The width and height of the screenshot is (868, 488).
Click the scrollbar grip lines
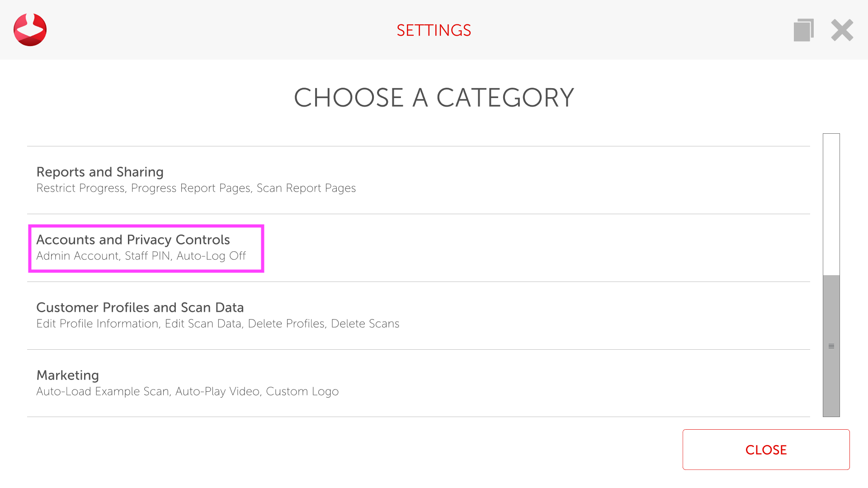831,346
